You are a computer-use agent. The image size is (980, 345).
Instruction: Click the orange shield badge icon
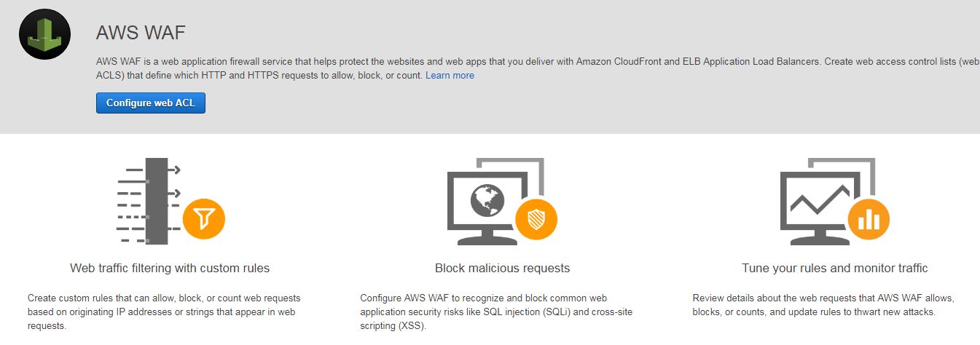coord(536,218)
